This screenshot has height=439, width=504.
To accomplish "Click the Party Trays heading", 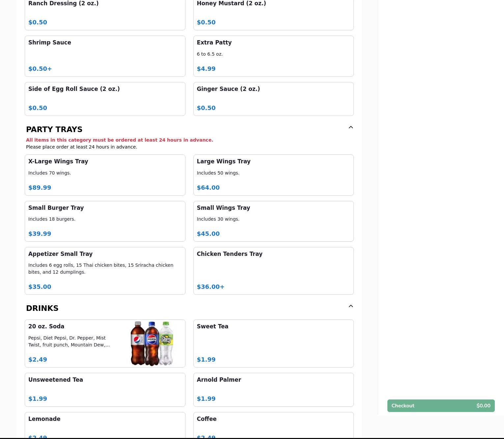I will pos(54,129).
